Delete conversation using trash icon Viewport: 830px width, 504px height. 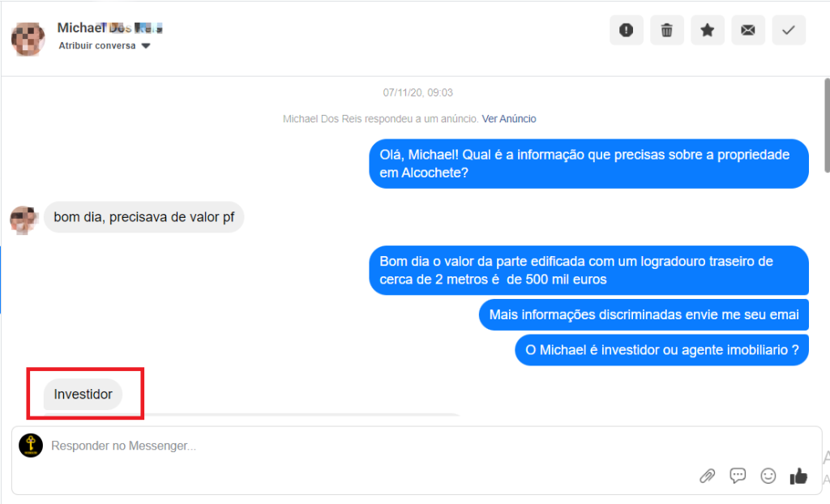point(667,30)
